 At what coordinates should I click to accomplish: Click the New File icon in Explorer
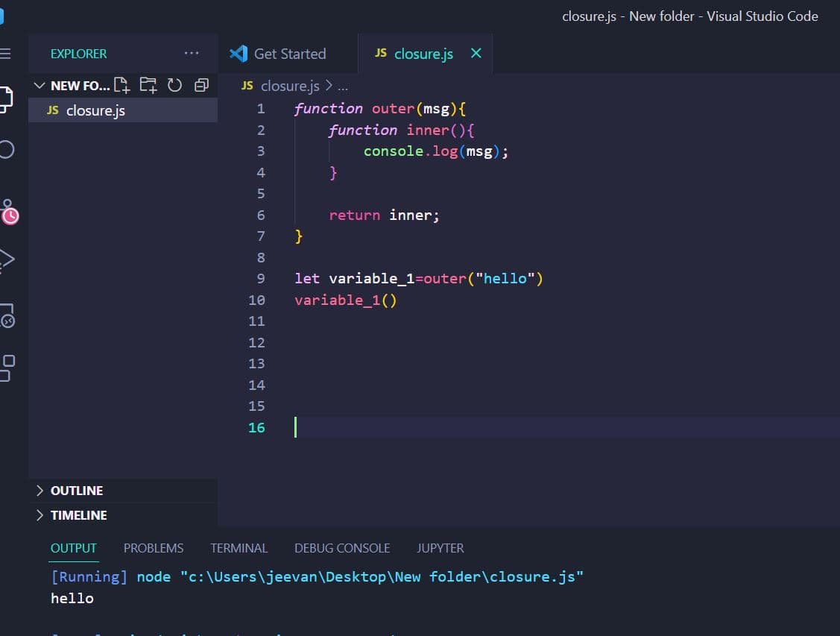[x=122, y=85]
